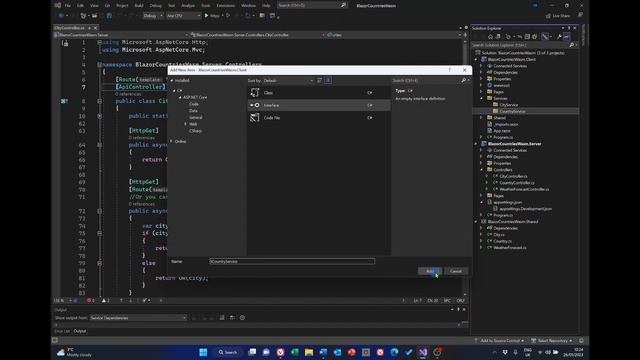Switch the template list to small icons view
The width and height of the screenshot is (640, 360).
tap(320, 80)
